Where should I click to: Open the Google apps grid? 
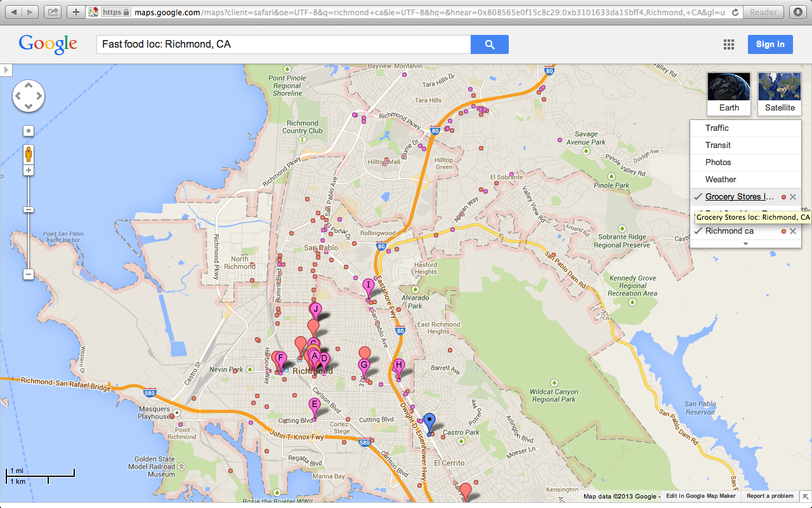pyautogui.click(x=729, y=44)
